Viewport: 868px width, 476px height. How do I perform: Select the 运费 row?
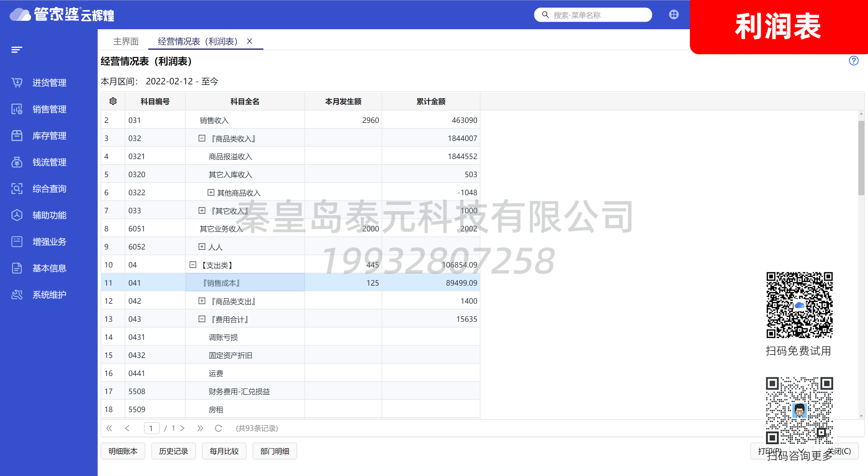point(291,373)
